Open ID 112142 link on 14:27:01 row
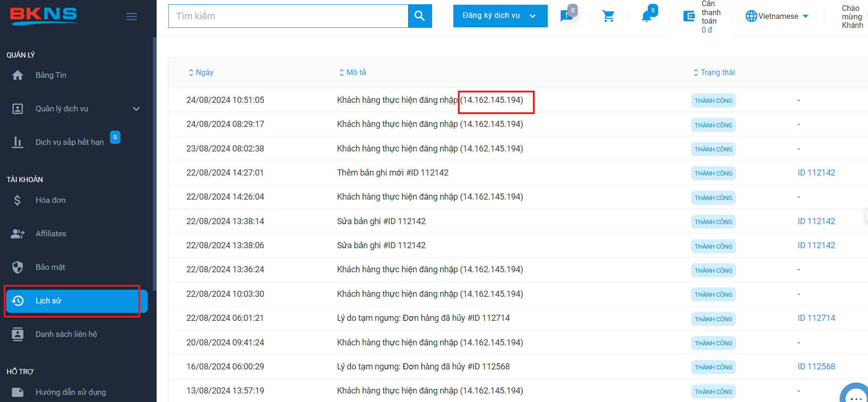Image resolution: width=868 pixels, height=402 pixels. [x=816, y=173]
